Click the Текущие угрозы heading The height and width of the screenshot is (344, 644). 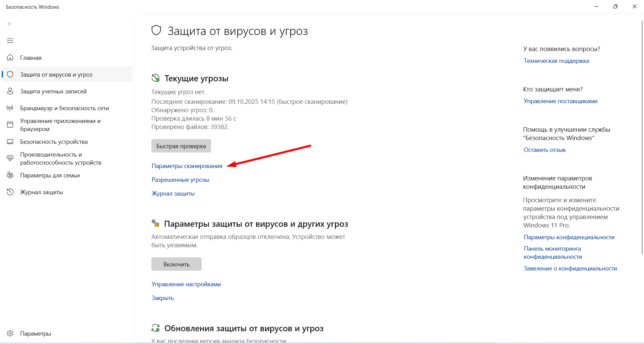click(x=196, y=78)
